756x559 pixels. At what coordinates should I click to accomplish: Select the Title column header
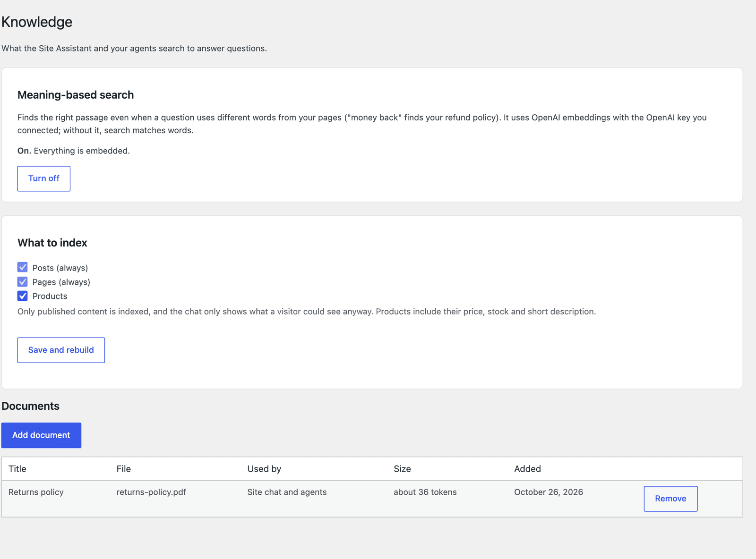pos(17,469)
